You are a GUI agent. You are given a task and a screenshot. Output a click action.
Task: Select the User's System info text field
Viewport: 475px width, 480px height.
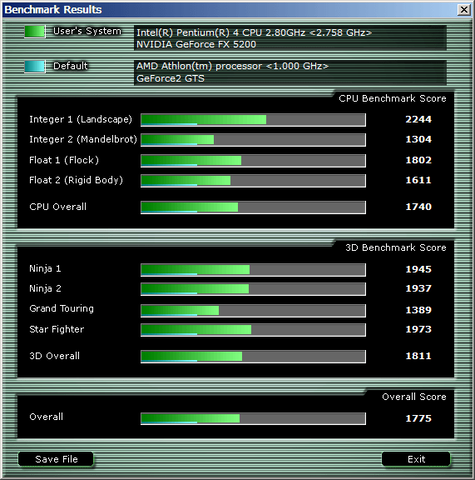(x=290, y=38)
